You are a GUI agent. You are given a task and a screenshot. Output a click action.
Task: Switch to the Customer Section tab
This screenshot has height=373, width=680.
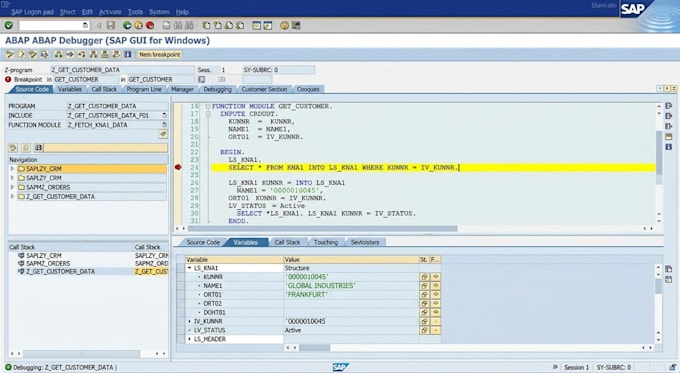click(x=265, y=89)
